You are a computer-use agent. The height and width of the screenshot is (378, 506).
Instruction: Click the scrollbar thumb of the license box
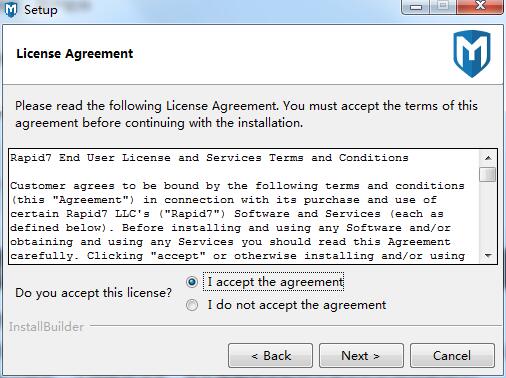tap(488, 174)
